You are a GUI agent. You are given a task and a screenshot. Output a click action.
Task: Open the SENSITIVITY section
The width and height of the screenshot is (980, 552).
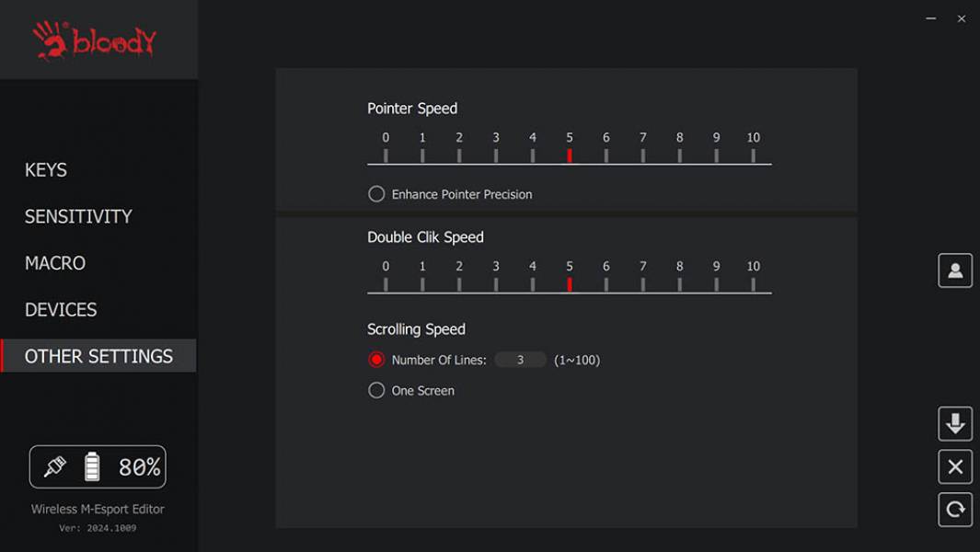tap(78, 216)
